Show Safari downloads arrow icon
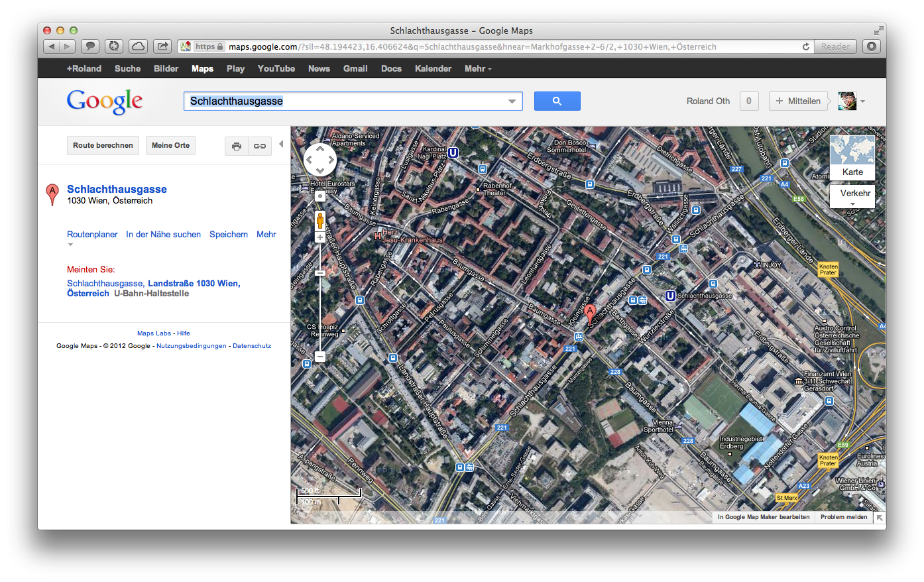 click(872, 46)
